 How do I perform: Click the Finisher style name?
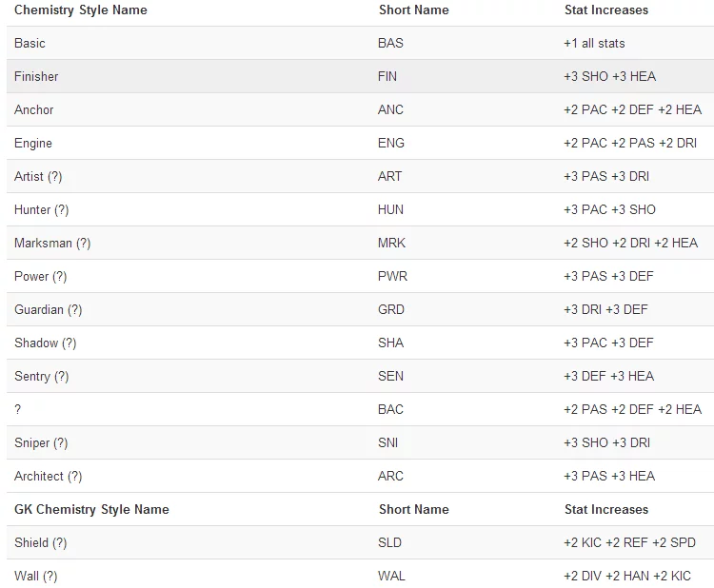click(36, 76)
